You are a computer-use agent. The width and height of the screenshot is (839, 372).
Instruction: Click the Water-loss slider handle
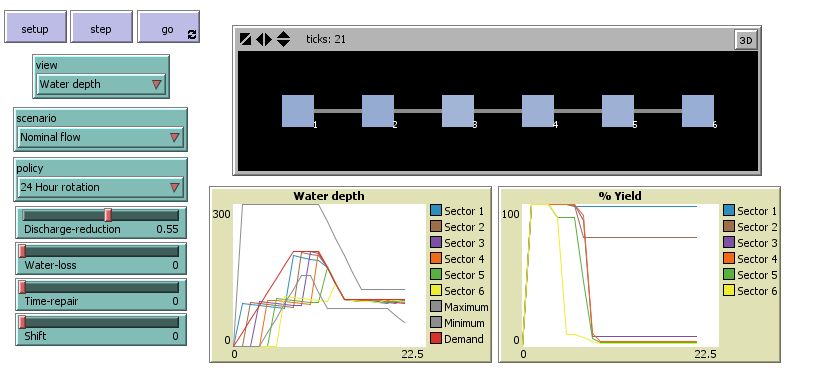(22, 251)
